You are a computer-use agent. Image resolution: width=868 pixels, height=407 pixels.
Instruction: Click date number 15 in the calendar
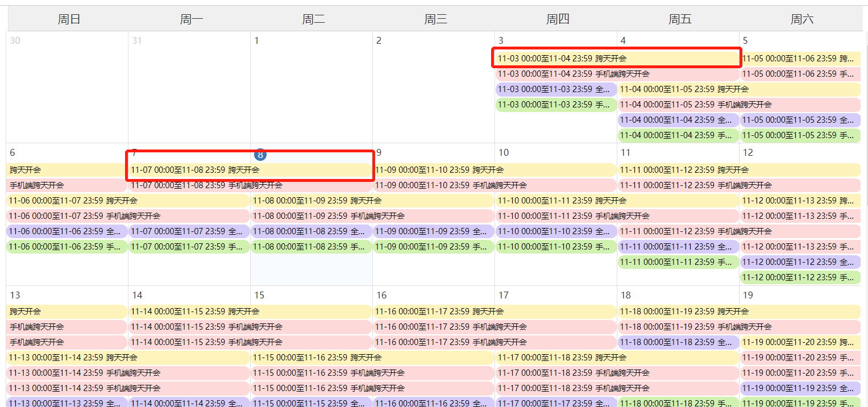pos(259,295)
